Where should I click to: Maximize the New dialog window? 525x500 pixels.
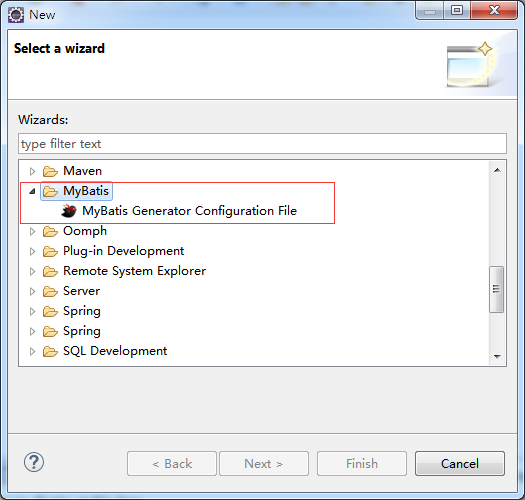(x=457, y=10)
